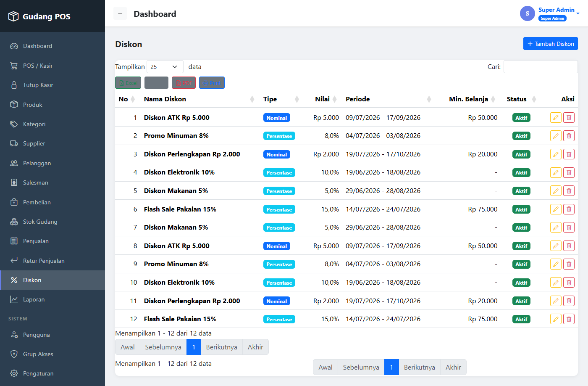Viewport: 588px width, 386px height.
Task: Click the Grup Akses shield icon
Action: coord(14,354)
